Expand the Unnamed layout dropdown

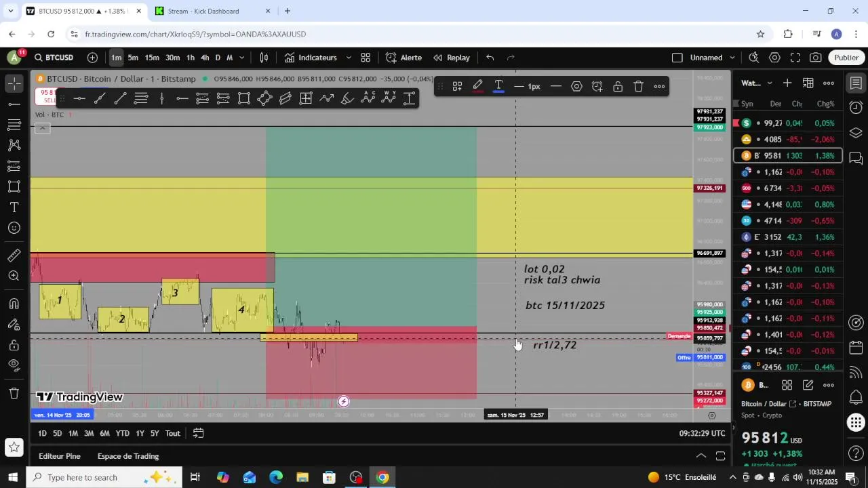(731, 58)
